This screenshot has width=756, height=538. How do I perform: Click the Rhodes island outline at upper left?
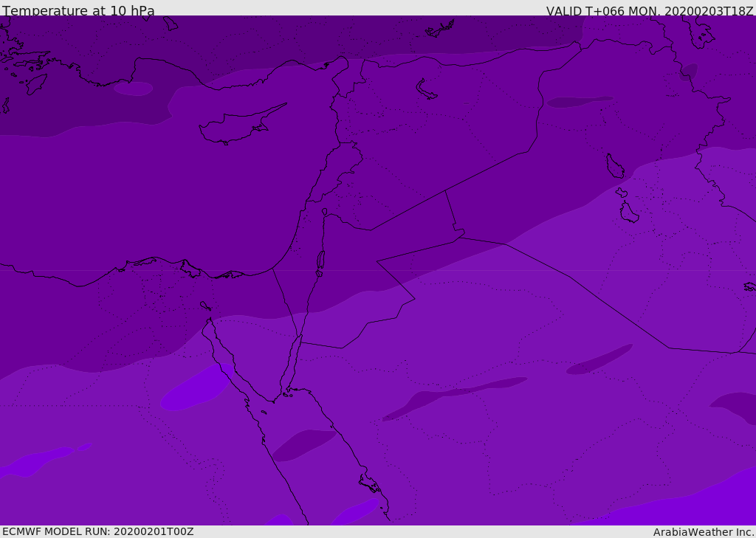tap(36, 83)
